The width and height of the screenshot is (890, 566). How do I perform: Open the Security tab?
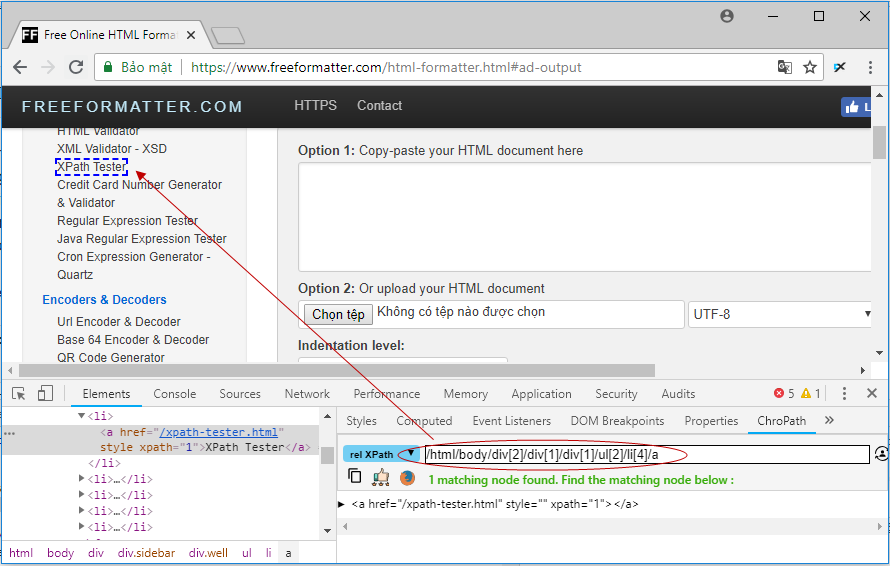click(x=616, y=393)
